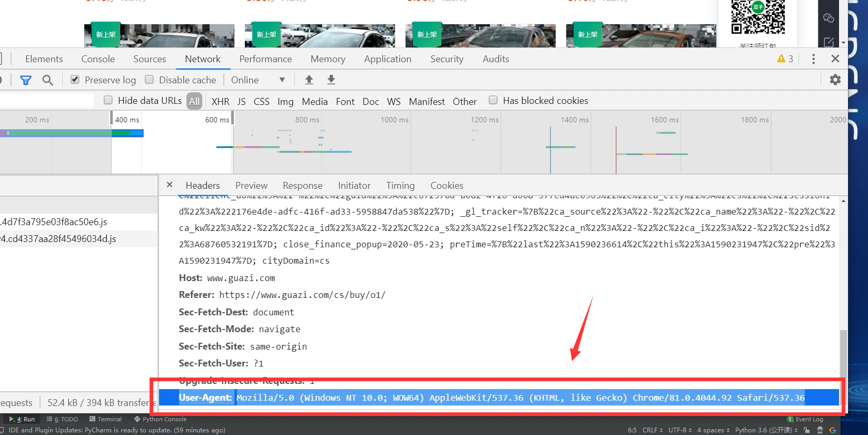The width and height of the screenshot is (868, 435).
Task: Click the WeChat icon in the page sidebar
Action: point(828,18)
